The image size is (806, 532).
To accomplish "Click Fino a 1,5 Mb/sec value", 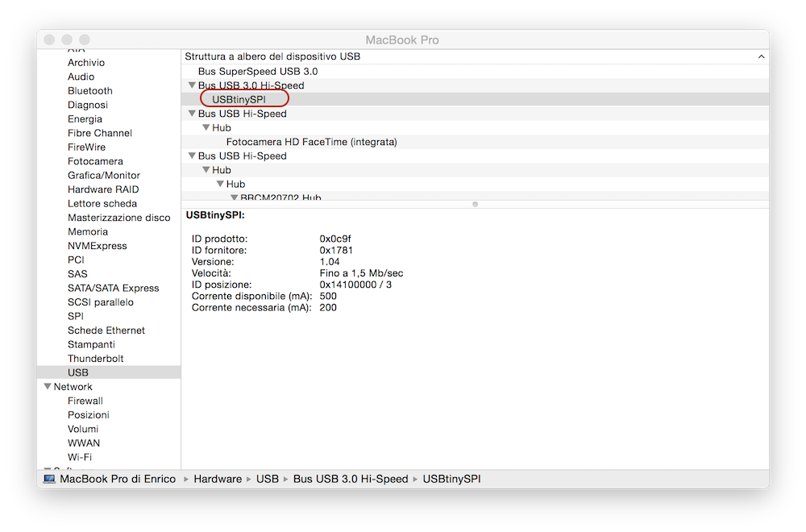I will click(x=361, y=273).
